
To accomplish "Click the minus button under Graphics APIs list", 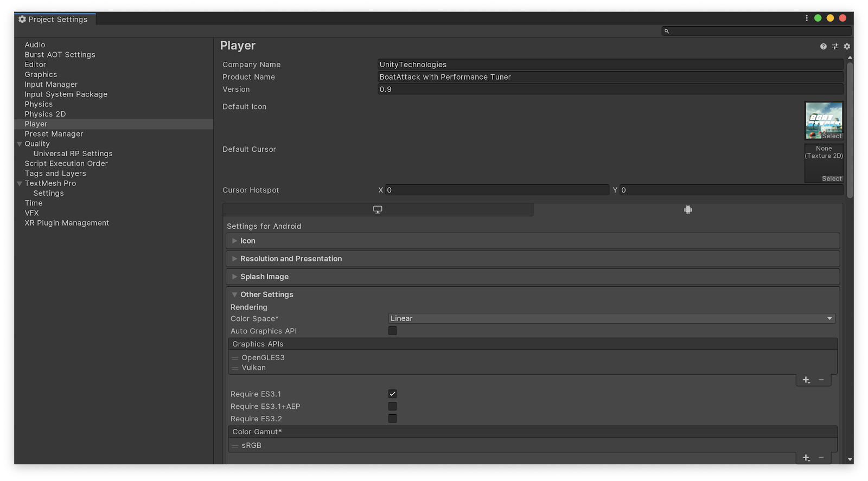I will tap(821, 380).
